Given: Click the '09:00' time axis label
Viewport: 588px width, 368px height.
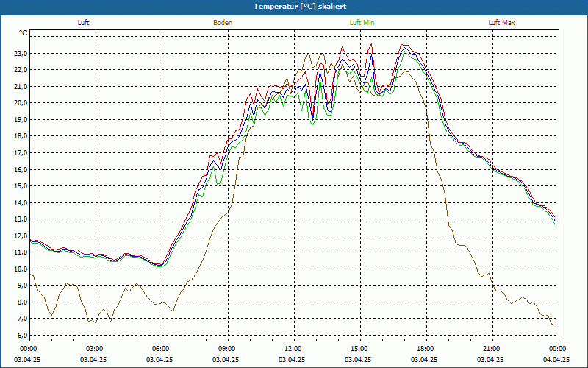Looking at the screenshot, I should pyautogui.click(x=228, y=349).
